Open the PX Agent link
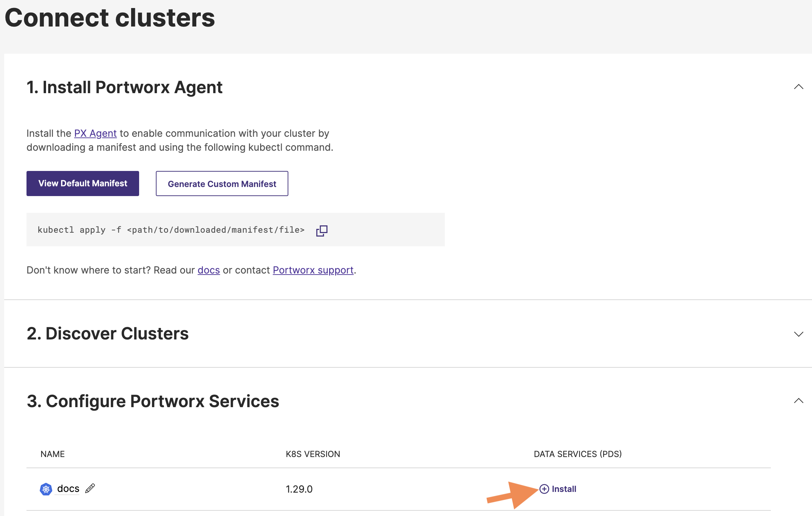Viewport: 812px width, 516px height. pos(95,133)
